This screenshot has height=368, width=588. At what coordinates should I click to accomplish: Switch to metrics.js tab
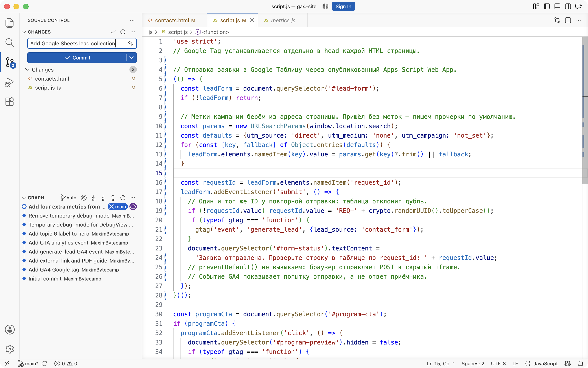(x=283, y=20)
